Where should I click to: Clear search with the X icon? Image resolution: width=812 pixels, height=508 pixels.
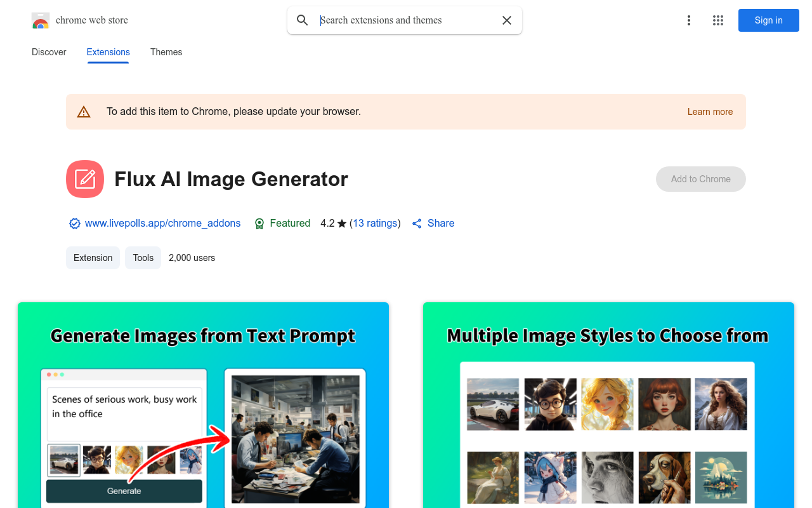tap(507, 20)
